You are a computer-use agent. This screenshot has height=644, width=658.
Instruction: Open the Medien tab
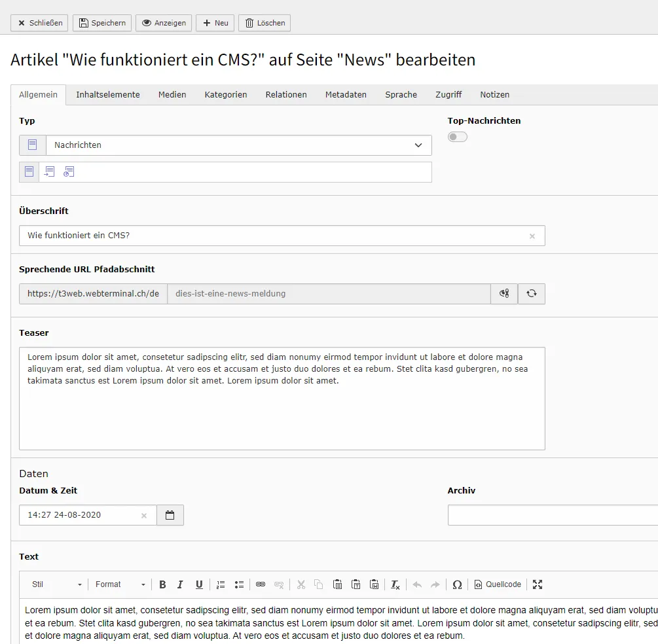(x=172, y=95)
